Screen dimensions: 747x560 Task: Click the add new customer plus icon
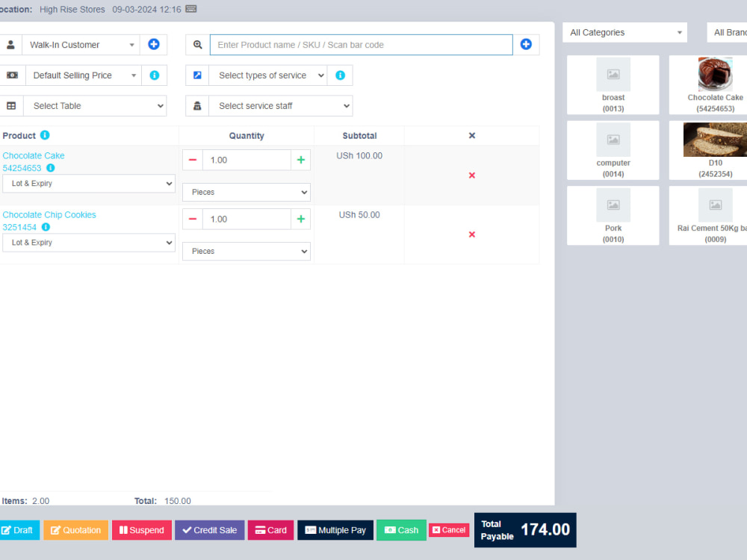(x=153, y=45)
